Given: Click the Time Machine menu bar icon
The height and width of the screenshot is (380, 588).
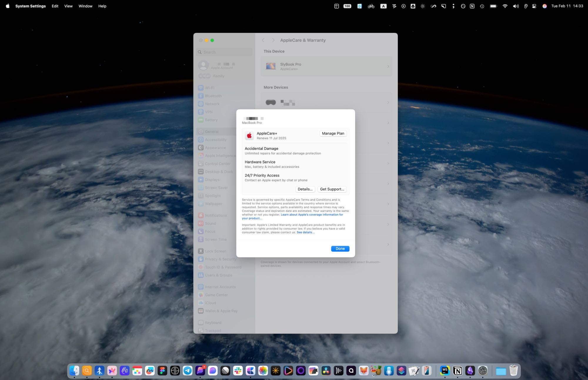Looking at the screenshot, I should click(x=482, y=6).
